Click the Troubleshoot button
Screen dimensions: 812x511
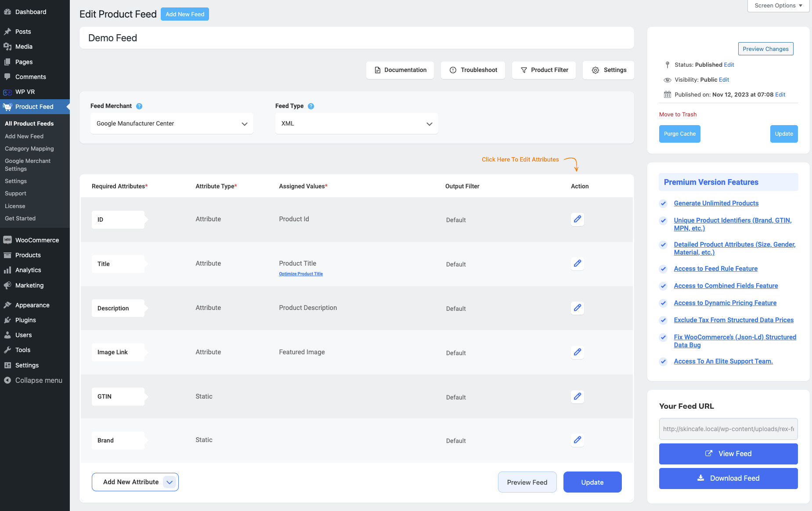[473, 70]
